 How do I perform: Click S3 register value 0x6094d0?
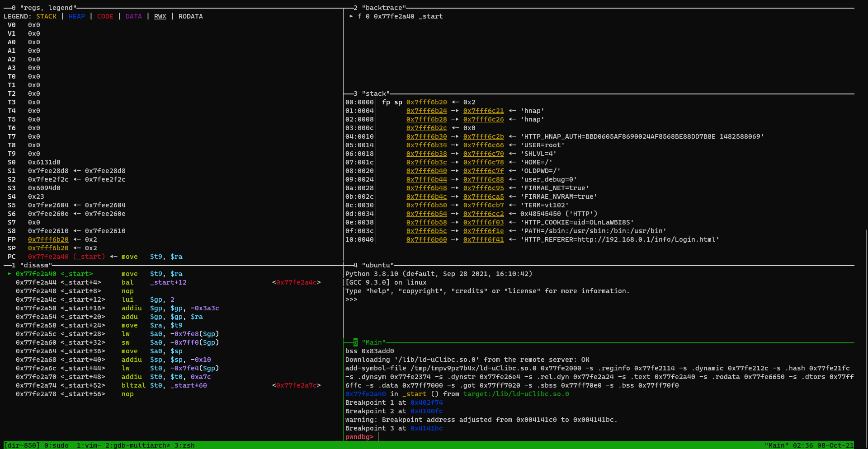coord(44,188)
